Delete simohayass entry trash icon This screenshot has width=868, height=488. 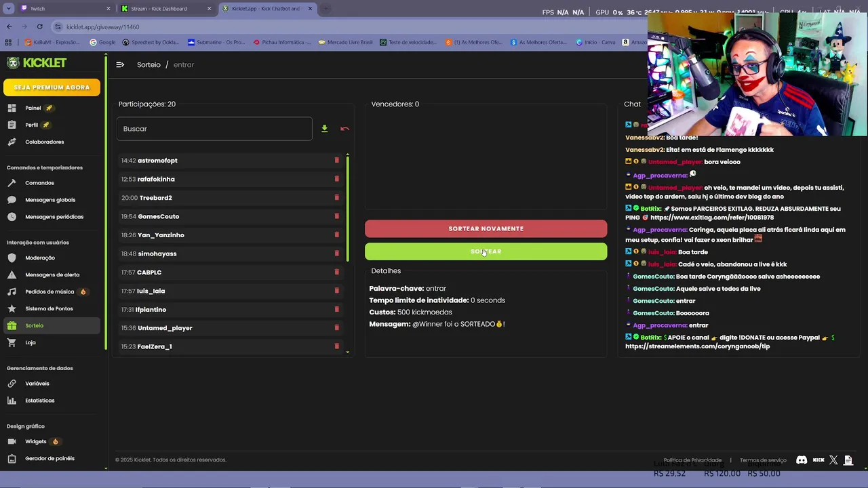pyautogui.click(x=336, y=253)
